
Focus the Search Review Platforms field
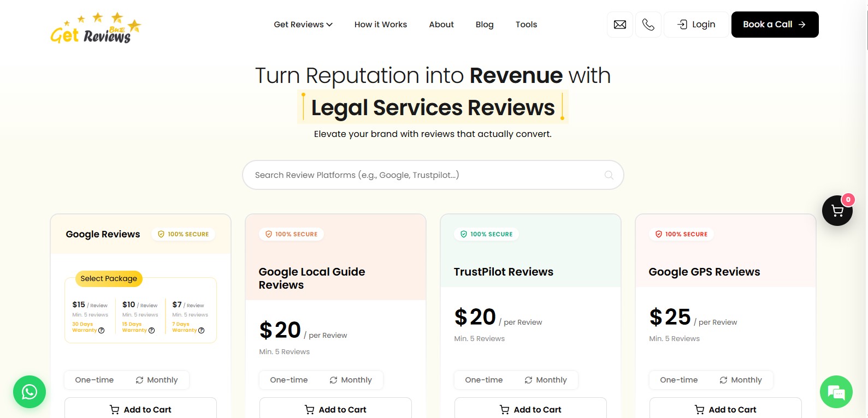coord(433,175)
